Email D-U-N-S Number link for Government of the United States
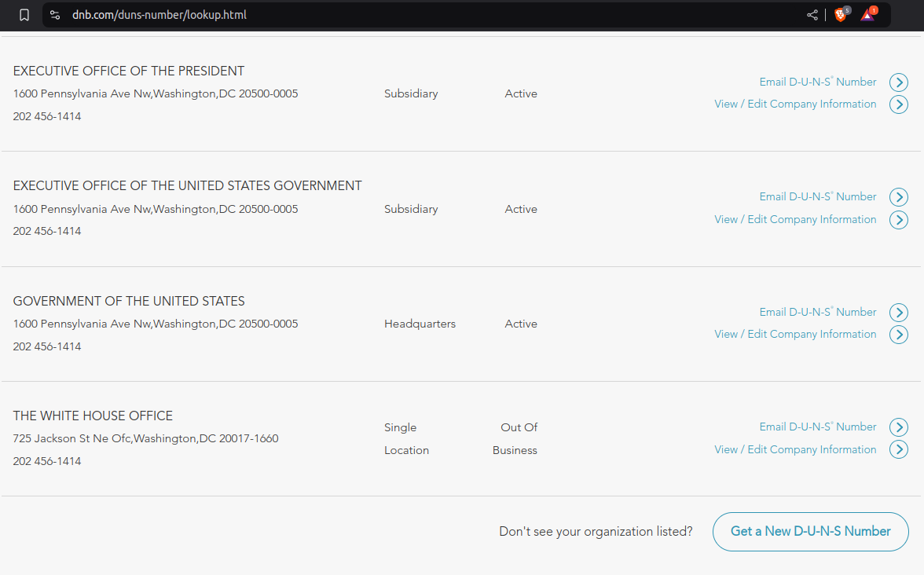Screen dimensions: 924x575 click(817, 313)
